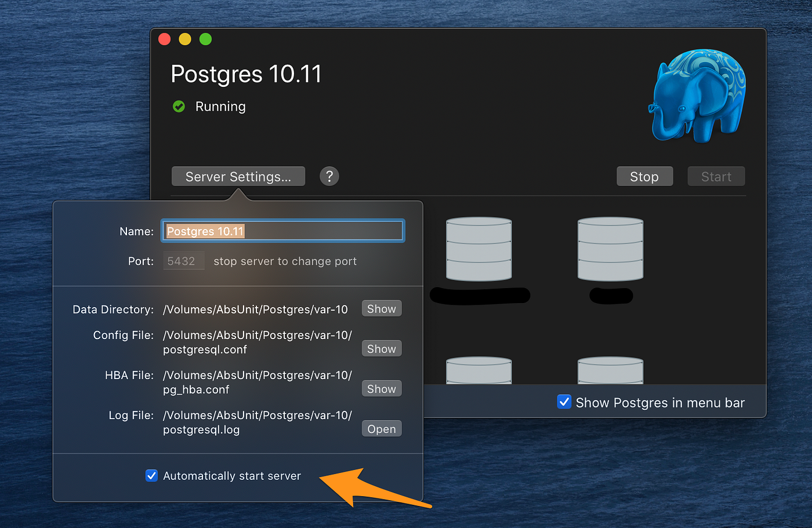Image resolution: width=812 pixels, height=528 pixels.
Task: Click the "pg_hba.conf" file name text
Action: pos(196,389)
